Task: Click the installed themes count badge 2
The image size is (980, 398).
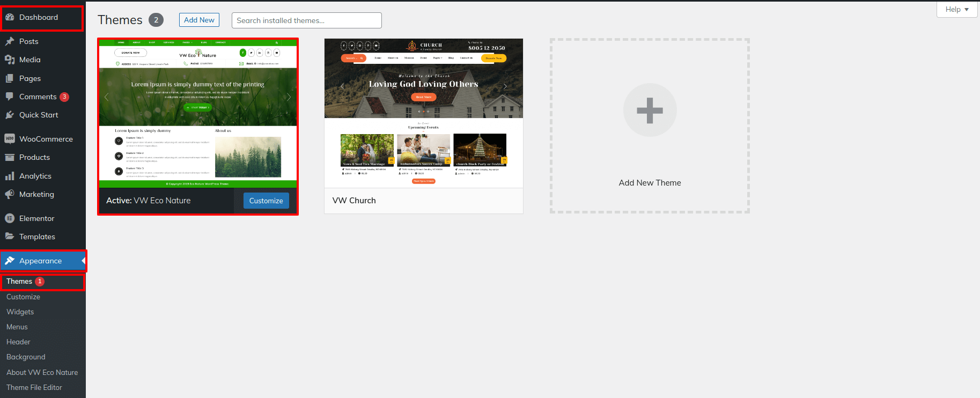Action: click(x=156, y=20)
